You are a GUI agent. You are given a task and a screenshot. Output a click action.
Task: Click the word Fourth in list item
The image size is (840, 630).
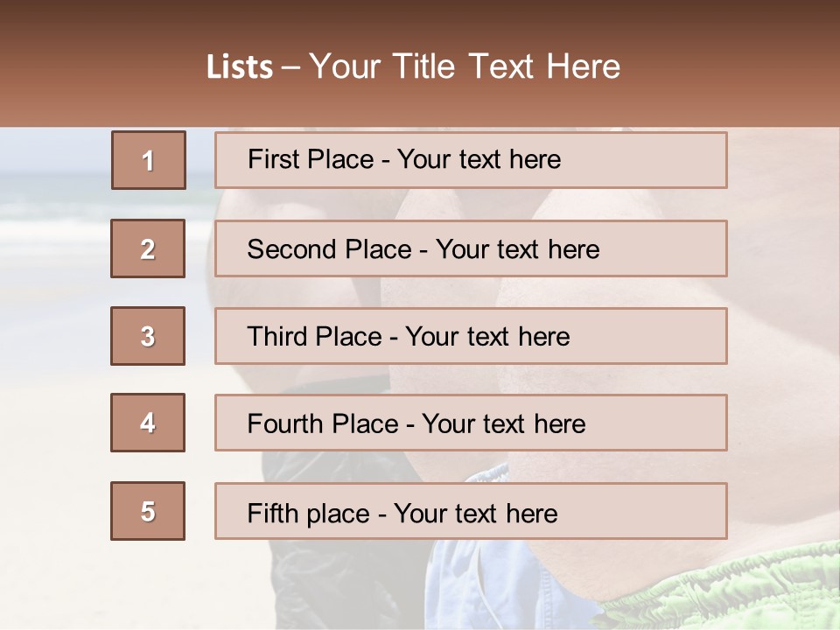coord(286,424)
